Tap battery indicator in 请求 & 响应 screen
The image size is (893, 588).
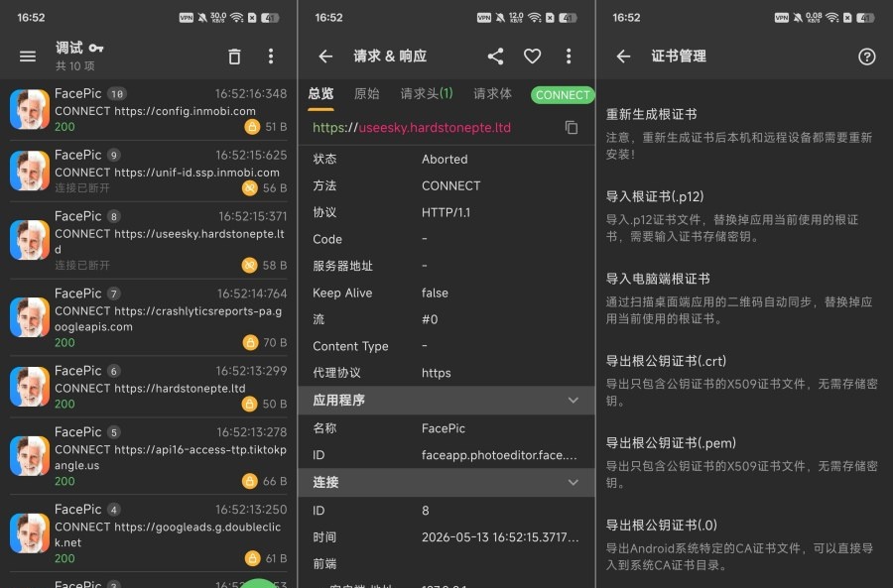[x=568, y=18]
